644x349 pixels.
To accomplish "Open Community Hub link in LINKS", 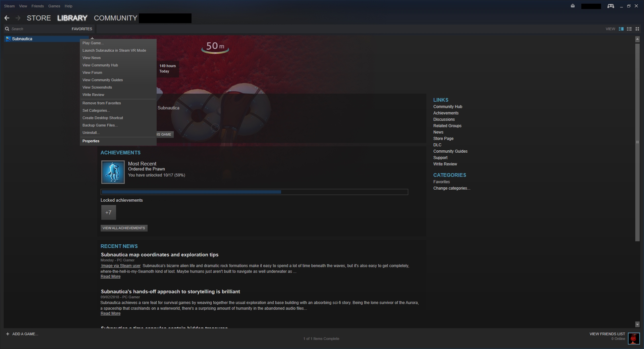I will click(447, 107).
